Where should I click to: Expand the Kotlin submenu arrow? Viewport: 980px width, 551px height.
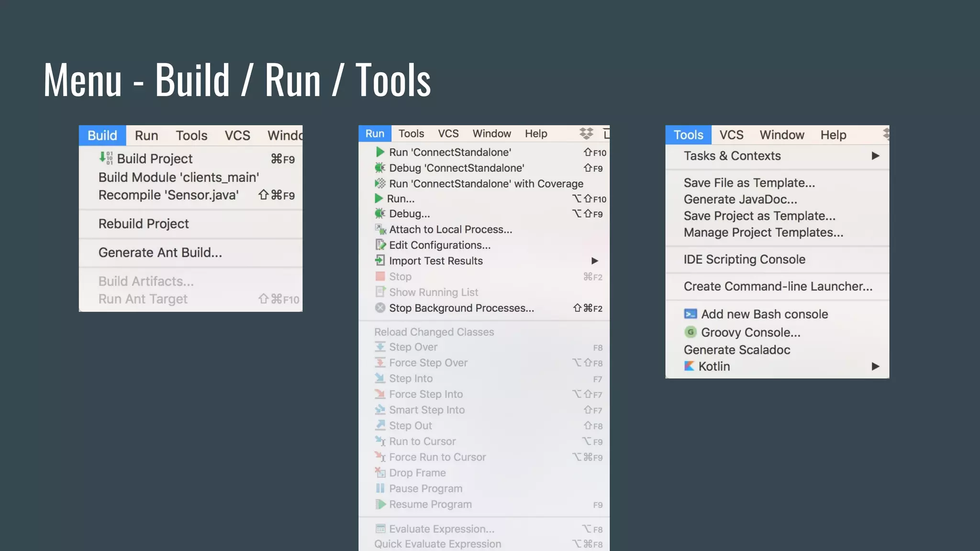pyautogui.click(x=875, y=366)
